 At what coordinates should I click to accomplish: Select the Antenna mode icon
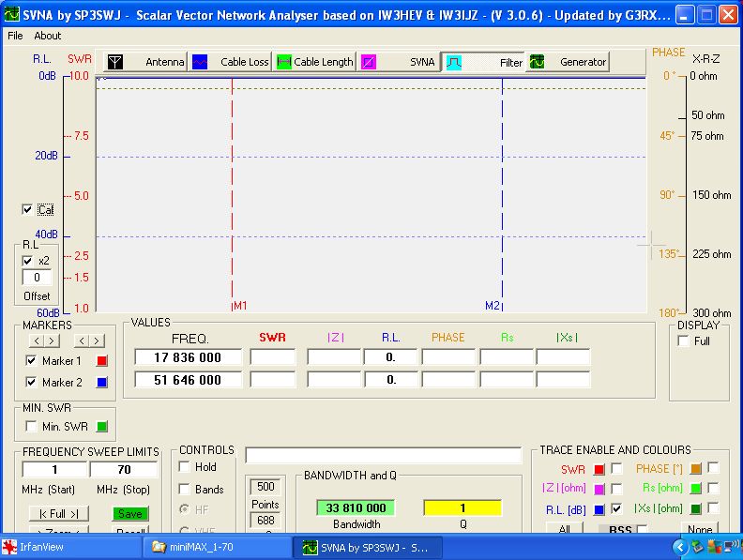tap(114, 62)
